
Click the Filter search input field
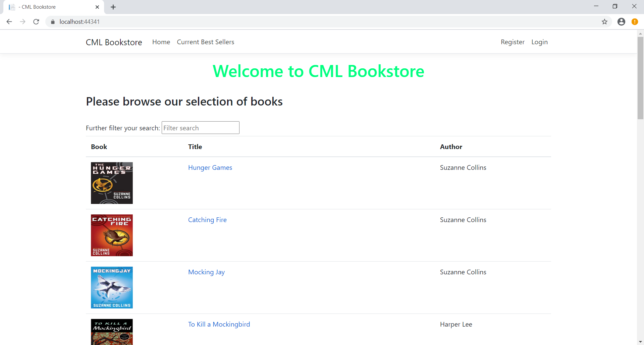200,128
